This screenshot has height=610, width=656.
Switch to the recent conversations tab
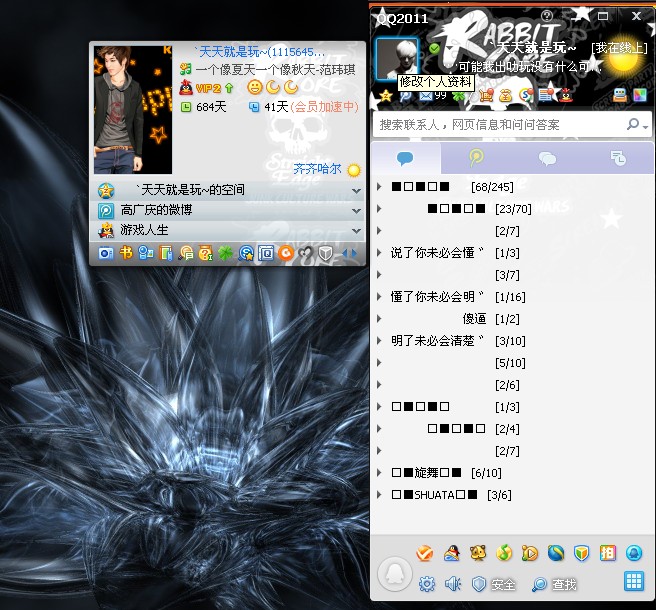pos(618,158)
